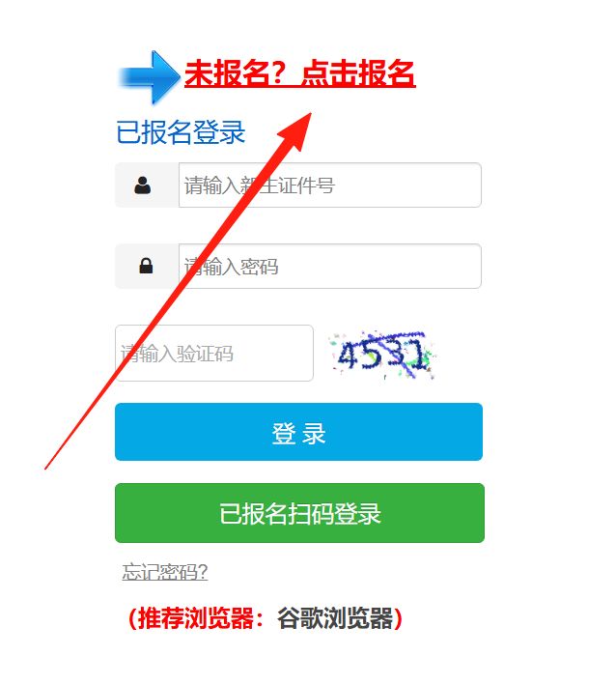This screenshot has height=684, width=616.
Task: Click the 谷歌浏览器 text
Action: click(335, 618)
